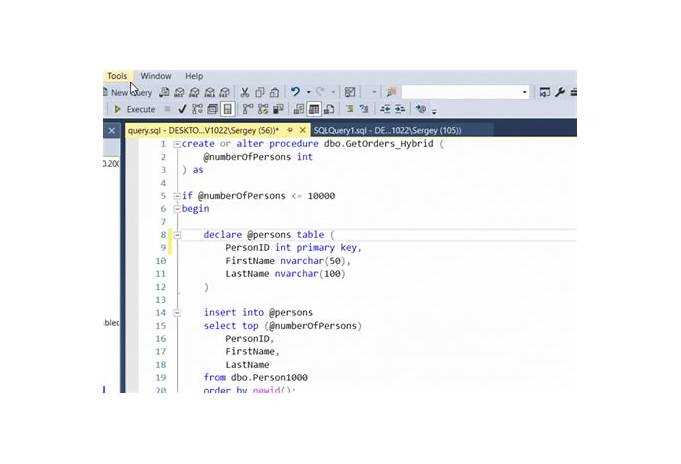Open a new Database Engine Query
Screen dimensions: 681x464
(x=164, y=92)
